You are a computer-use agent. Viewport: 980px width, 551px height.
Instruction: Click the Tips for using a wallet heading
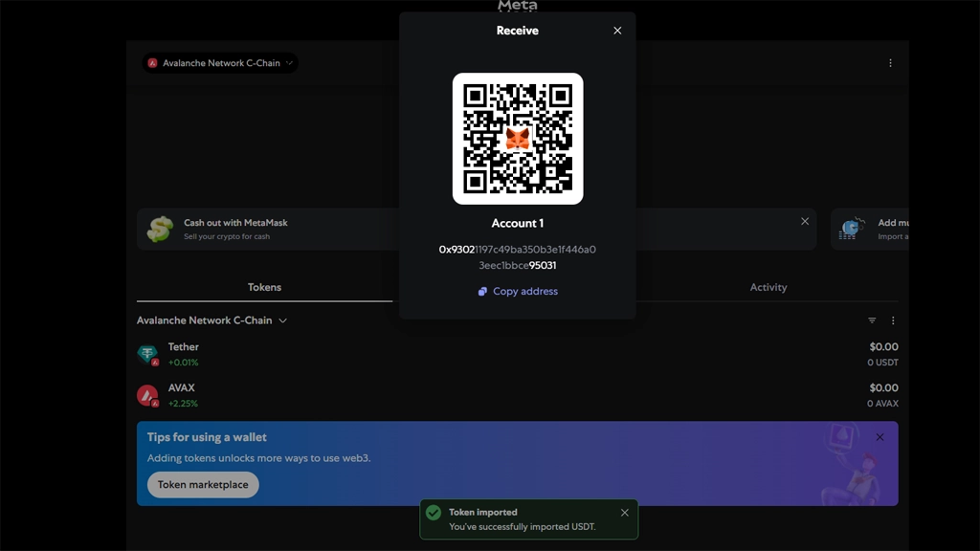[x=207, y=437]
